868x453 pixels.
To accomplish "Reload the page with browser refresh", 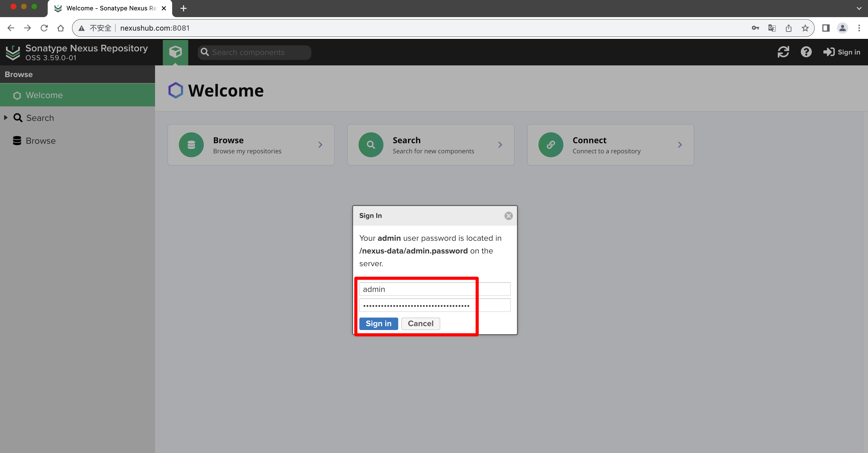I will tap(44, 28).
